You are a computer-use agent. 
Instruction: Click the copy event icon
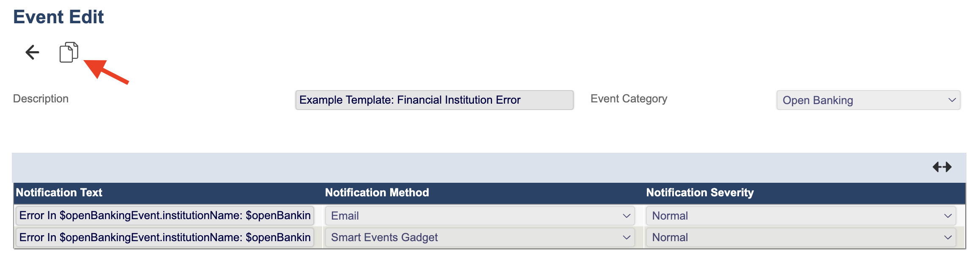pos(69,52)
